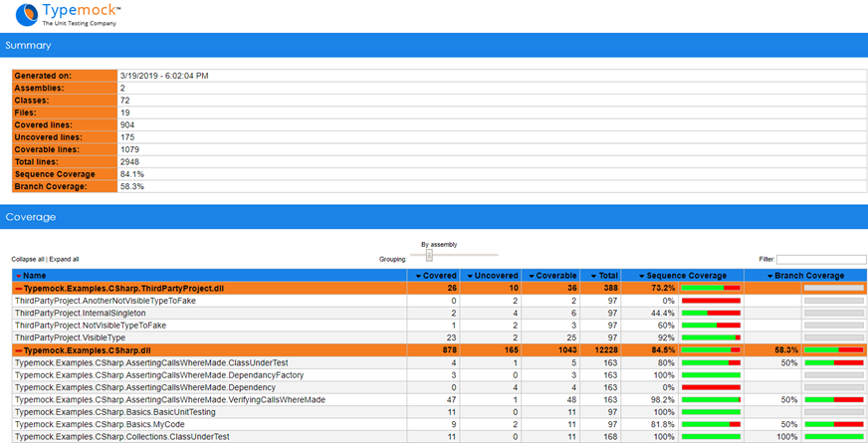
Task: Open ThirdPartyProject.InternalSingleton class details
Action: point(80,313)
